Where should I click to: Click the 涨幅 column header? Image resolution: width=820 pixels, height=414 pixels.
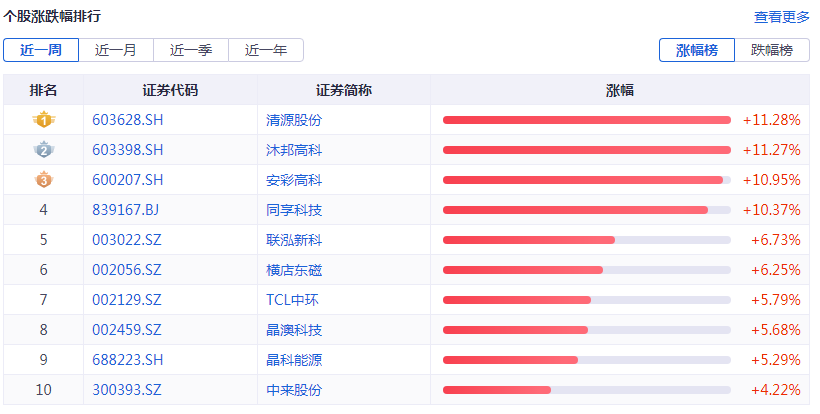620,90
